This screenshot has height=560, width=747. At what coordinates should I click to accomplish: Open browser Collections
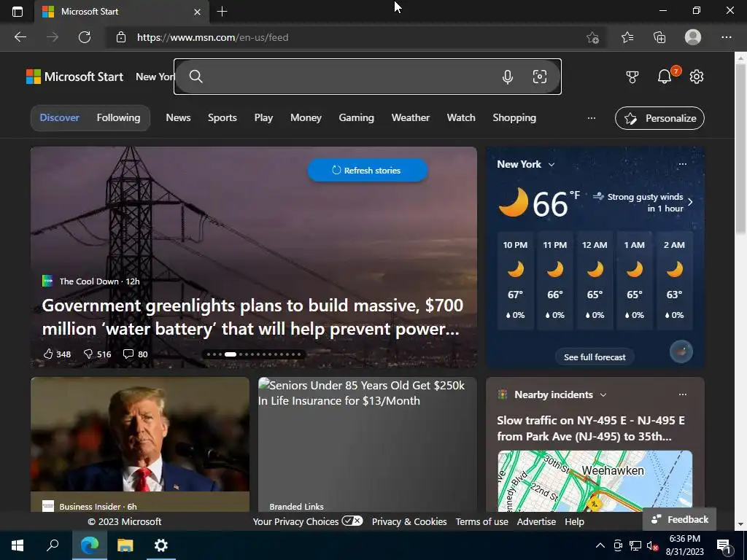coord(659,37)
